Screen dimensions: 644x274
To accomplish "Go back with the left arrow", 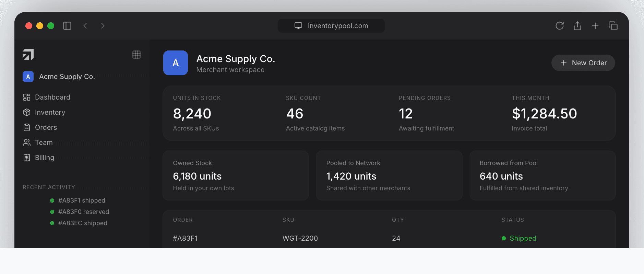I will pos(85,26).
